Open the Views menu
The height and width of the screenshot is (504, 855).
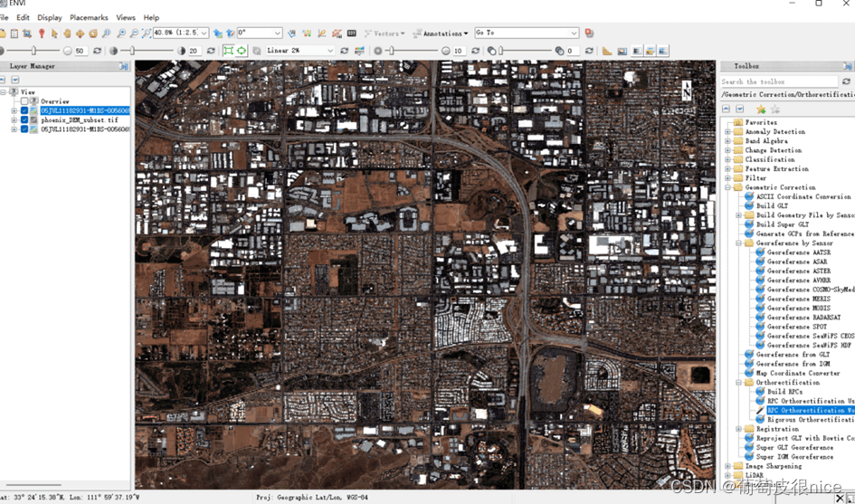pos(126,17)
